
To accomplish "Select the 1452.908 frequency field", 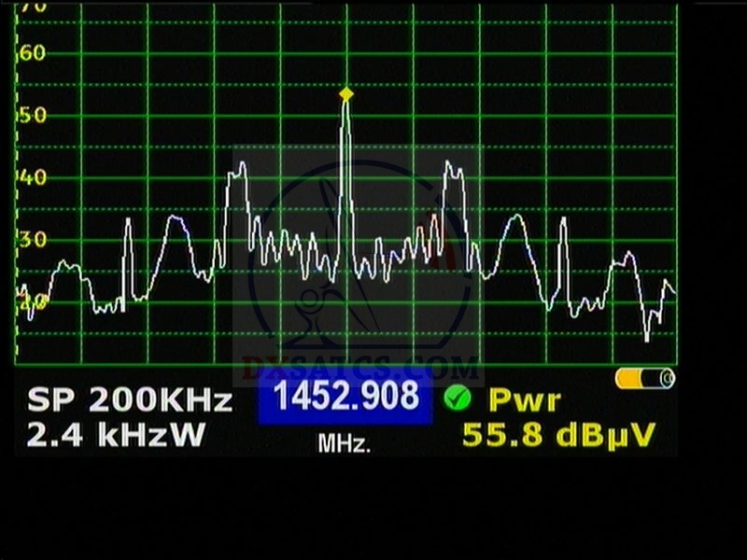I will [x=345, y=399].
